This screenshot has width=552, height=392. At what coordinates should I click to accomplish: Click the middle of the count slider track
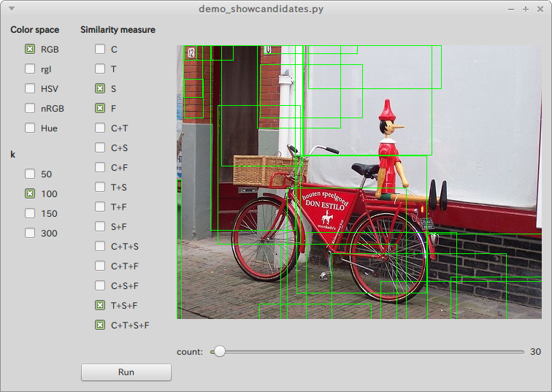tap(367, 352)
